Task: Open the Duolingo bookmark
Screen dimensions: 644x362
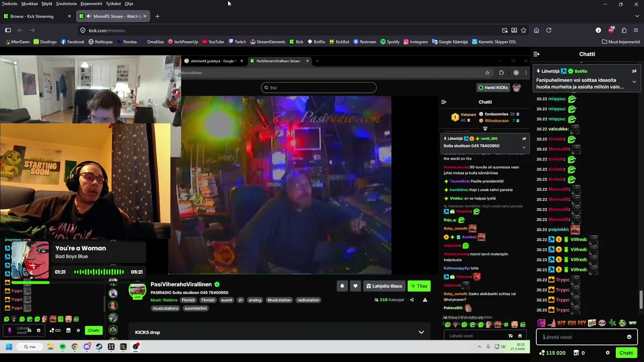Action: coord(45,42)
